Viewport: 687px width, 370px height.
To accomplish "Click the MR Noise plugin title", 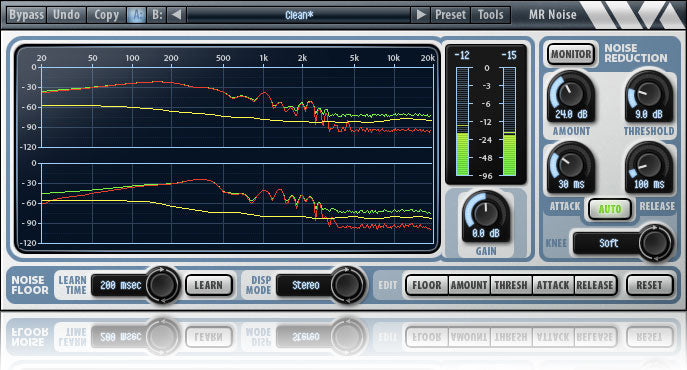I will 552,15.
